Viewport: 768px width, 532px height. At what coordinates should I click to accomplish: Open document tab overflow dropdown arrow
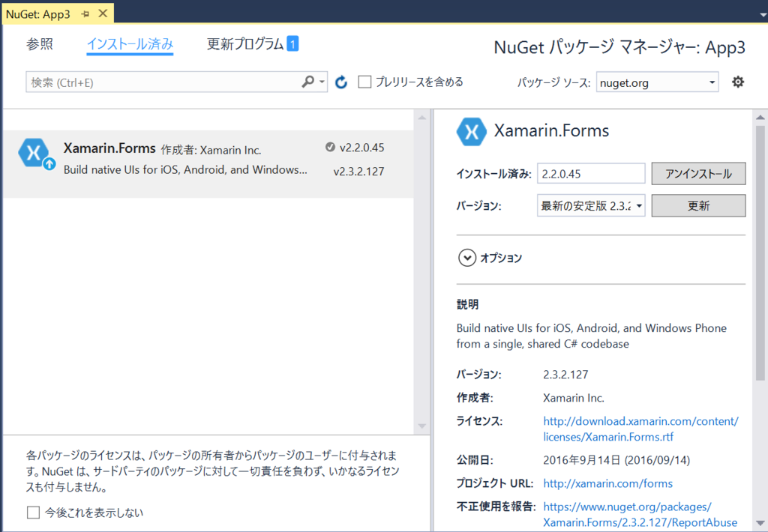tap(763, 15)
